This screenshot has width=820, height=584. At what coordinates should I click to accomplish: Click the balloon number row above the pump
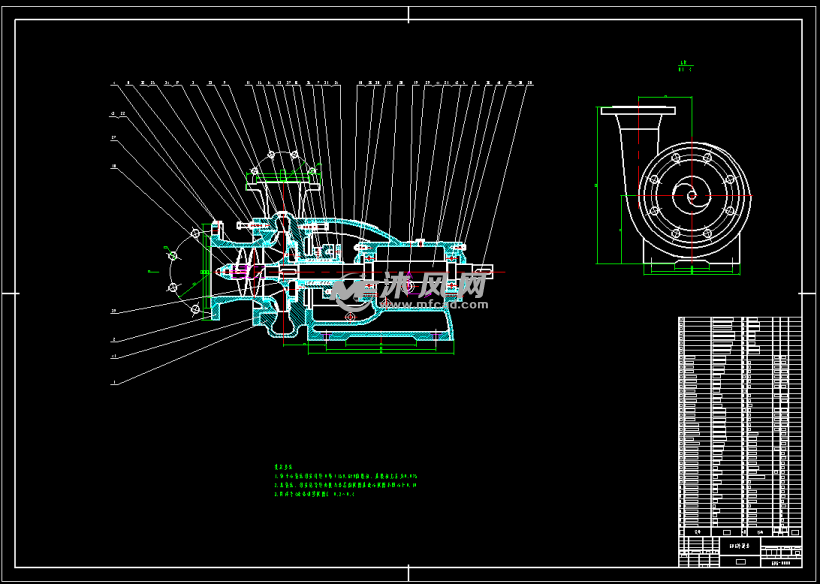tap(320, 83)
